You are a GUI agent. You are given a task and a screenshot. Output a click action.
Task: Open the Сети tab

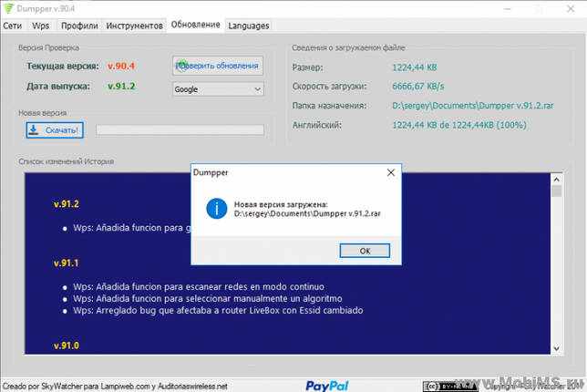tap(13, 26)
